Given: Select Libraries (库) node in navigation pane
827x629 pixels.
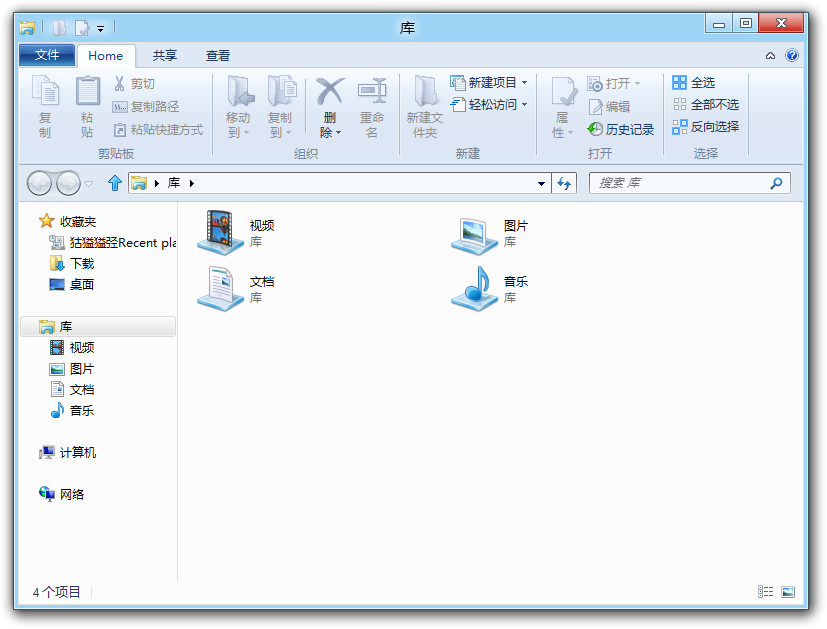Looking at the screenshot, I should click(x=98, y=326).
